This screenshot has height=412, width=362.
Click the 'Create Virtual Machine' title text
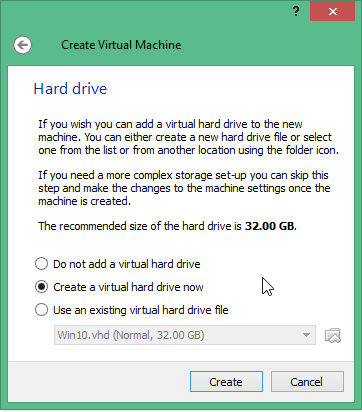(x=121, y=45)
